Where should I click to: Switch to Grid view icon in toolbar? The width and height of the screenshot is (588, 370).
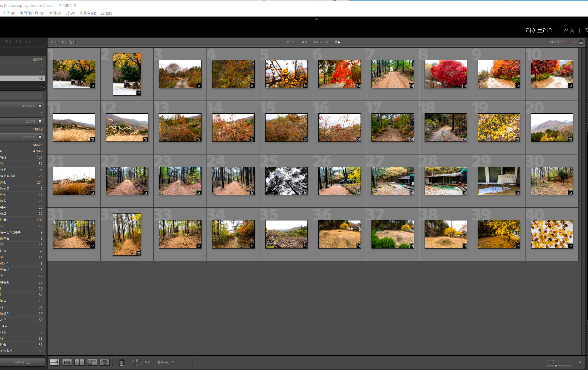pos(55,362)
